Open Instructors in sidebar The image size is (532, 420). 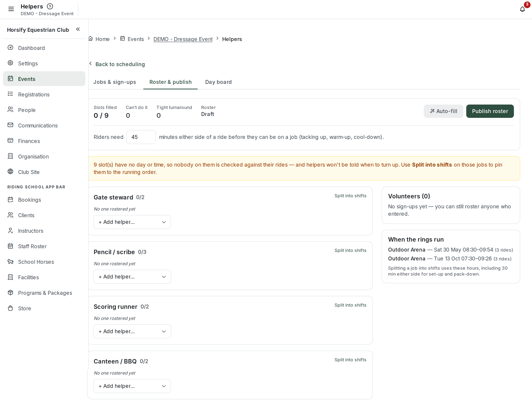(x=44, y=231)
